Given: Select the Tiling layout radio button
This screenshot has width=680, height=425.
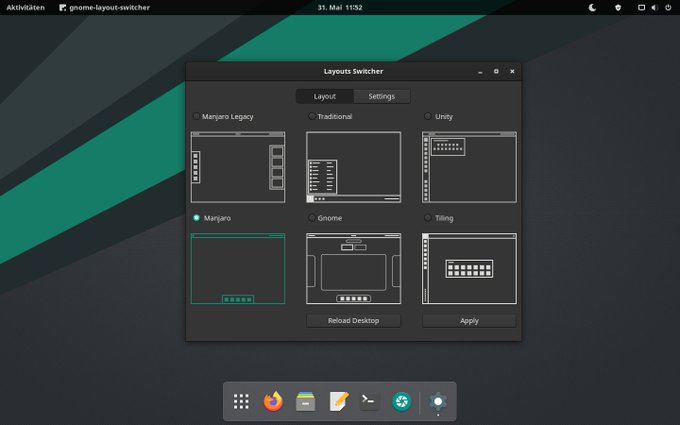Looking at the screenshot, I should 428,218.
